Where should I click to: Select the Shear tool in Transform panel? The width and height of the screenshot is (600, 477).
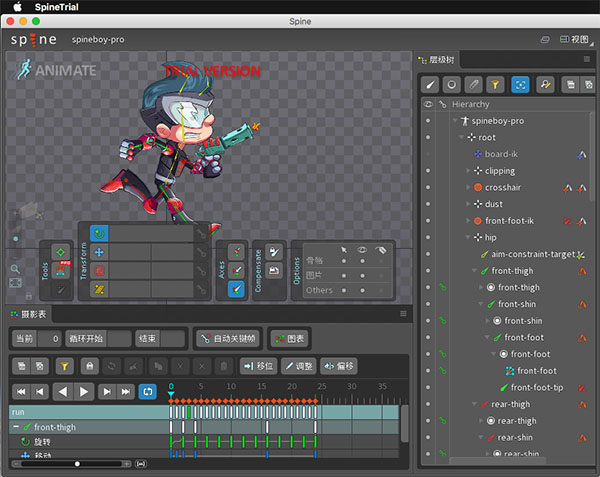click(99, 290)
